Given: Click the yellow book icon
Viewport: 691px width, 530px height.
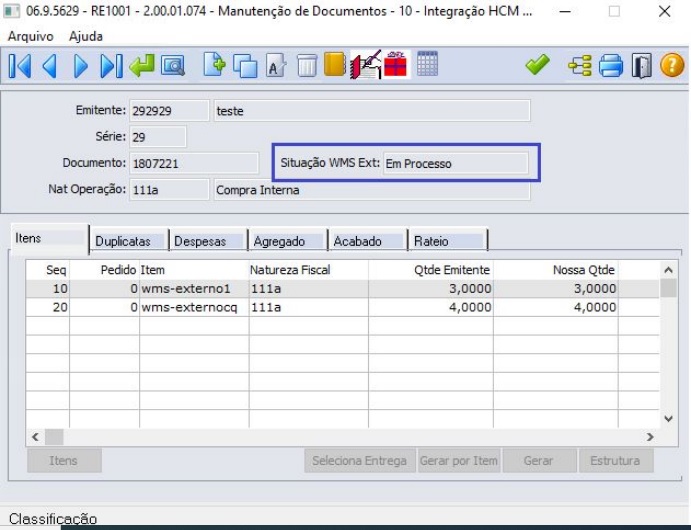Looking at the screenshot, I should 334,64.
